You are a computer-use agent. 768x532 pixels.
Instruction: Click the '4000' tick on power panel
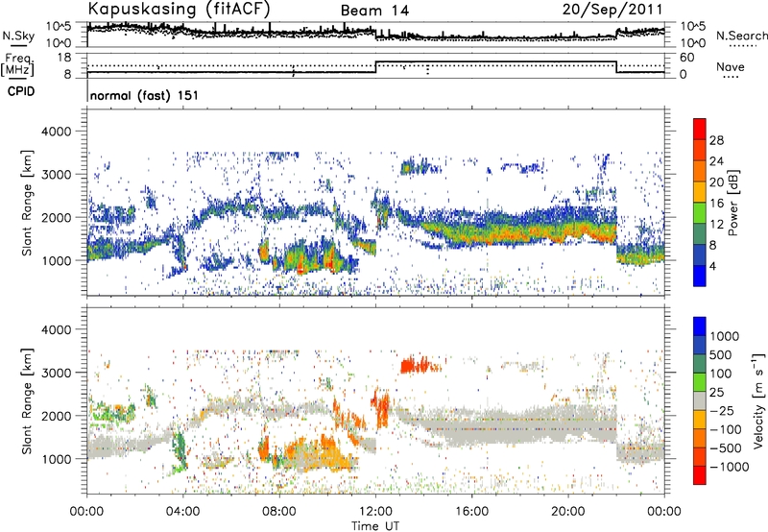59,132
